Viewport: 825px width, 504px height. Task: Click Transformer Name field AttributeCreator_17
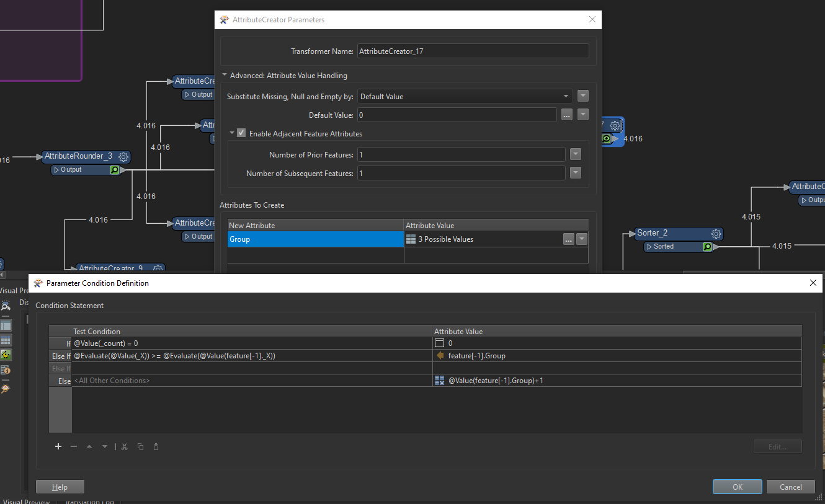click(473, 51)
